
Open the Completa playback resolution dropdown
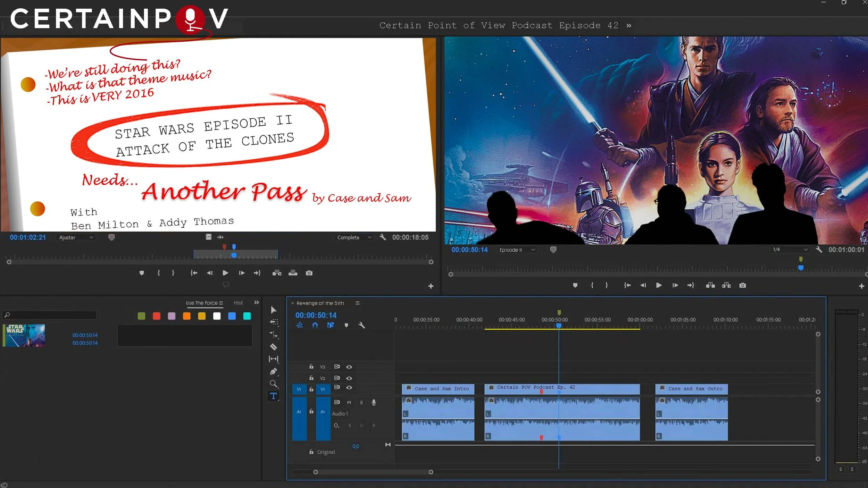[354, 237]
